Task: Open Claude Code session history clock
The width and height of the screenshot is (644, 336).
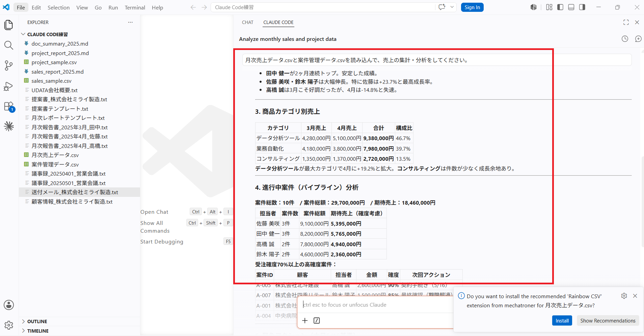Action: tap(625, 39)
